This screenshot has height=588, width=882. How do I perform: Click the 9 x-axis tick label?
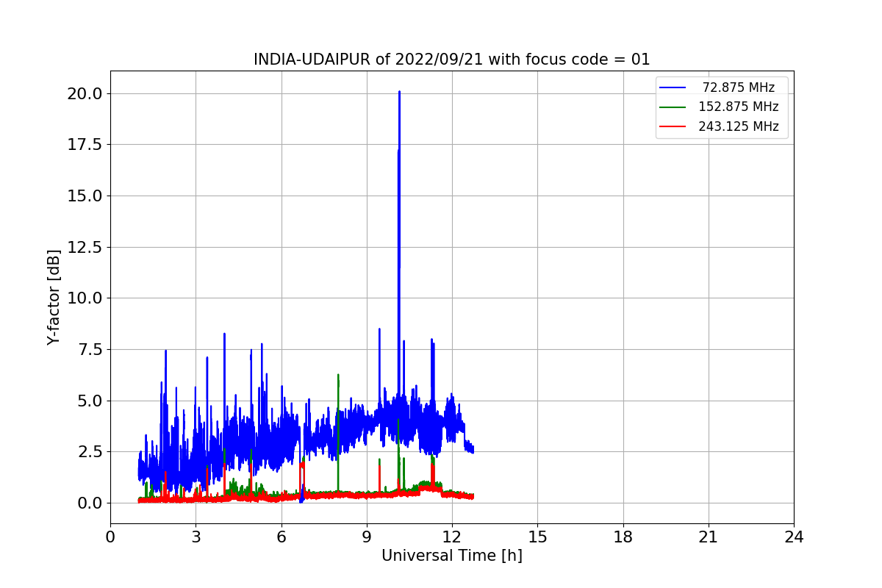[367, 537]
